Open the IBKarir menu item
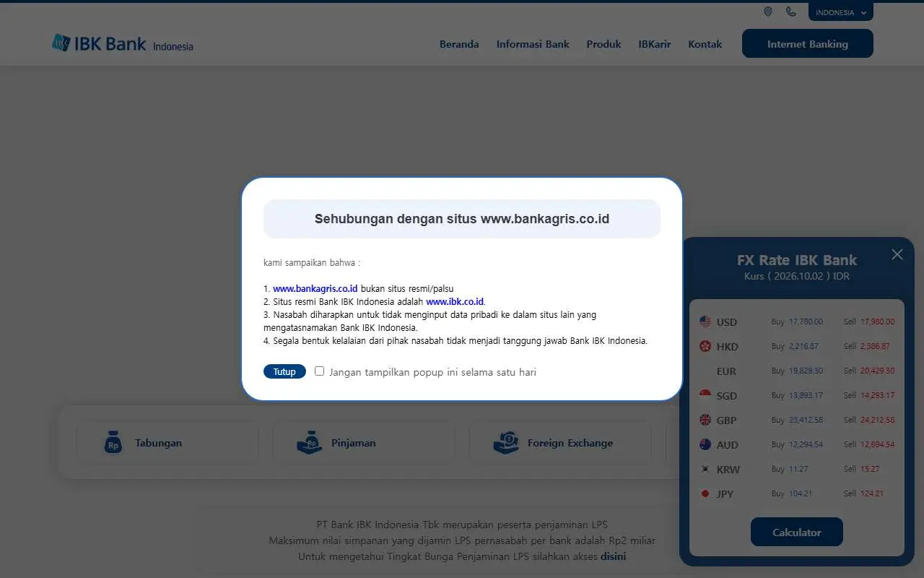 point(655,44)
